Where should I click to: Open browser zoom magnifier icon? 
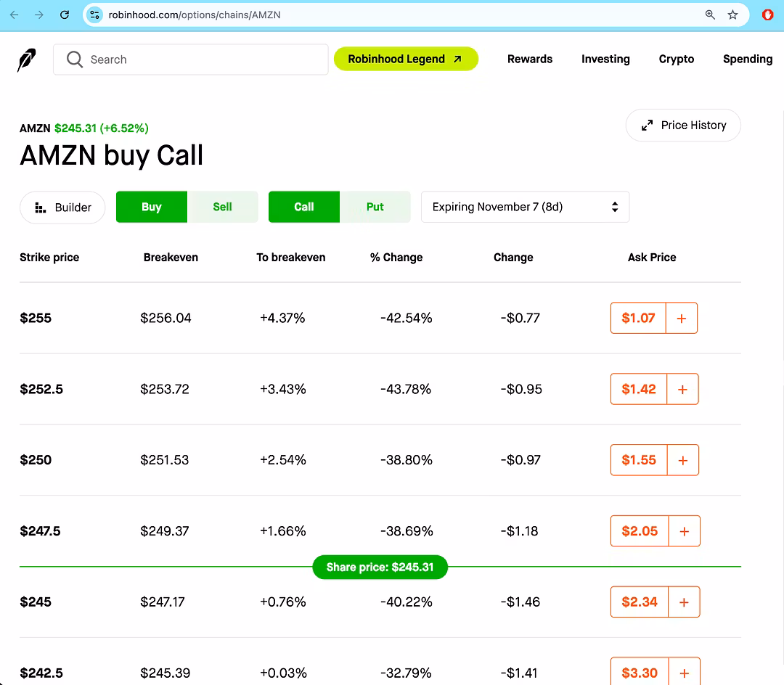click(x=710, y=15)
